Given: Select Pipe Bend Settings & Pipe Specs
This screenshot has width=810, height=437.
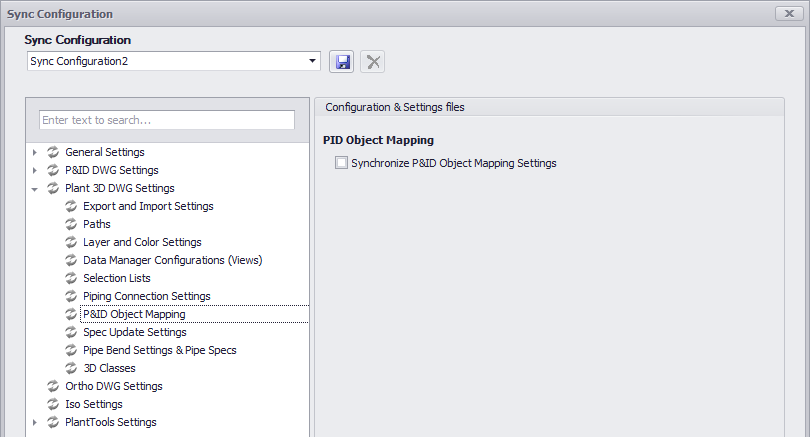Looking at the screenshot, I should [160, 350].
